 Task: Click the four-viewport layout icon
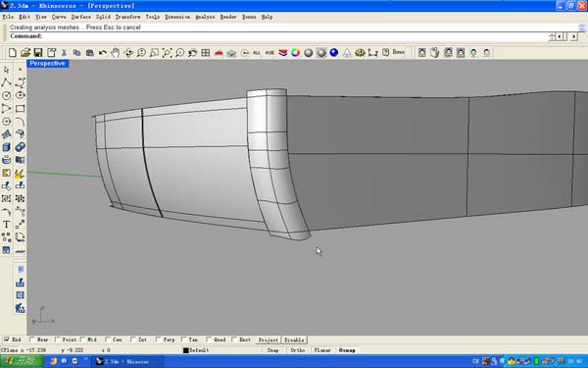click(206, 53)
